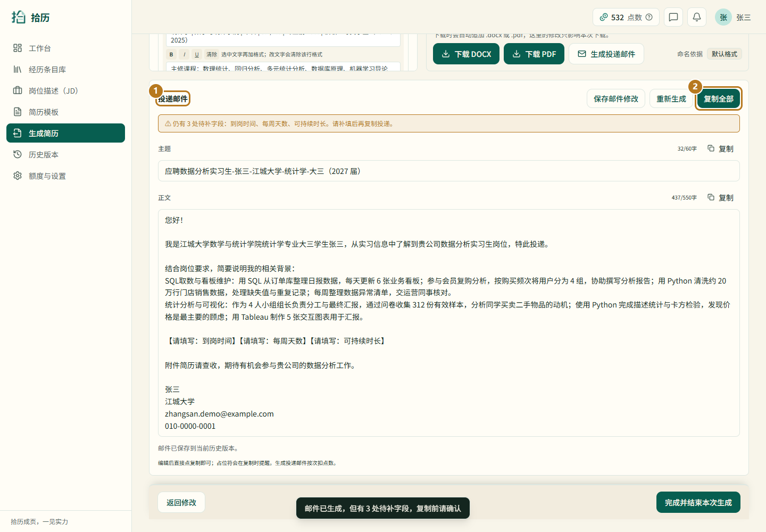766x532 pixels.
Task: Click 保存邮件修改 button
Action: pyautogui.click(x=616, y=98)
